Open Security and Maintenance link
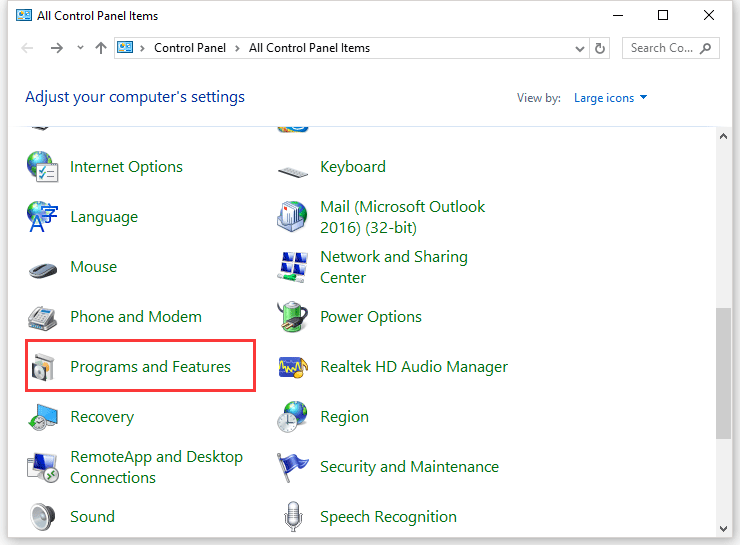740x545 pixels. point(410,467)
